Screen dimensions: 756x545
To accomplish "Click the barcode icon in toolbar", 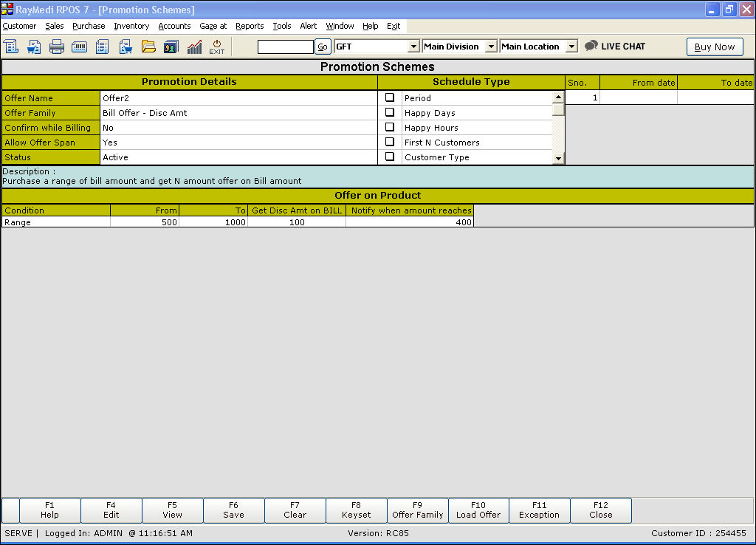I will point(79,47).
